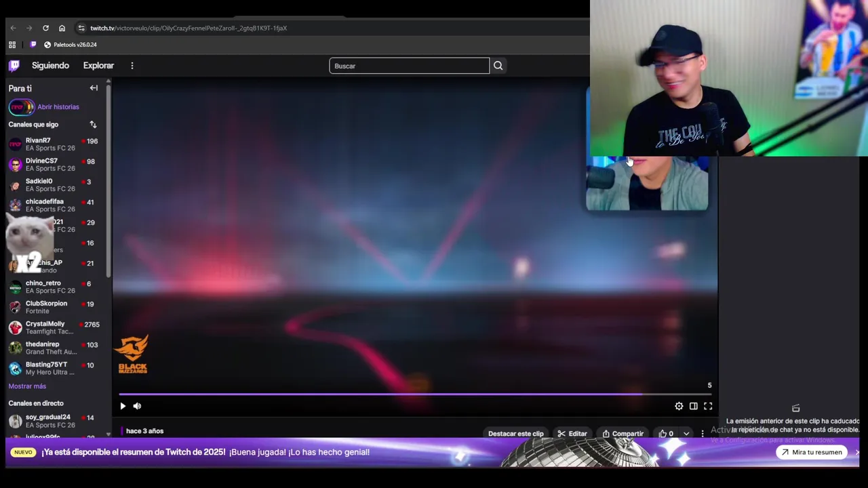The image size is (868, 488).
Task: Open the Paletools v26.0.24 bookmark
Action: click(x=70, y=45)
